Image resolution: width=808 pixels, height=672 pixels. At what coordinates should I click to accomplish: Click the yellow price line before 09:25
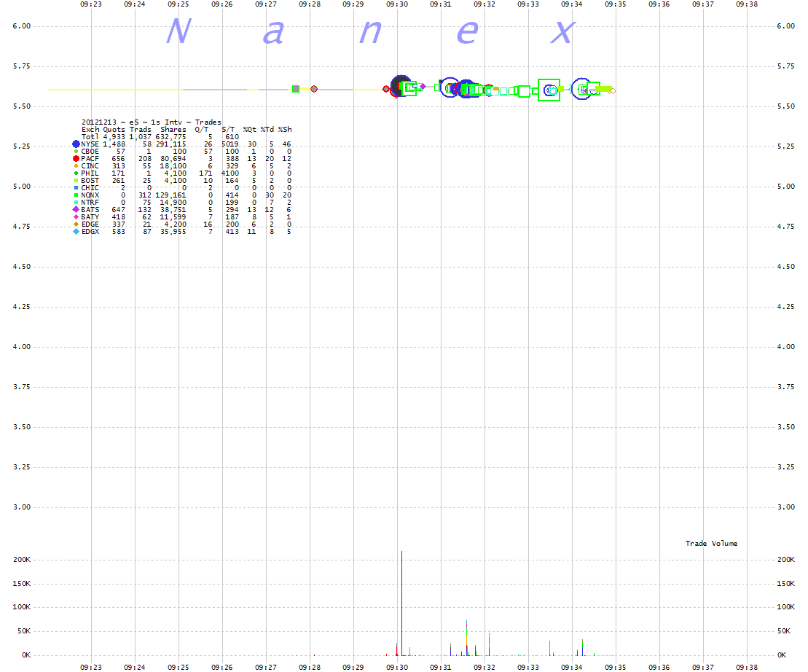pyautogui.click(x=115, y=90)
